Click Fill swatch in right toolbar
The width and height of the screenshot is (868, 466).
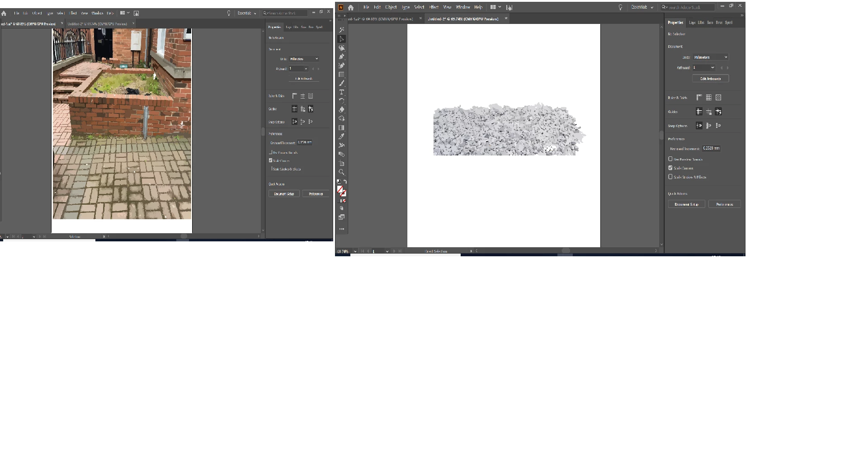tap(340, 190)
